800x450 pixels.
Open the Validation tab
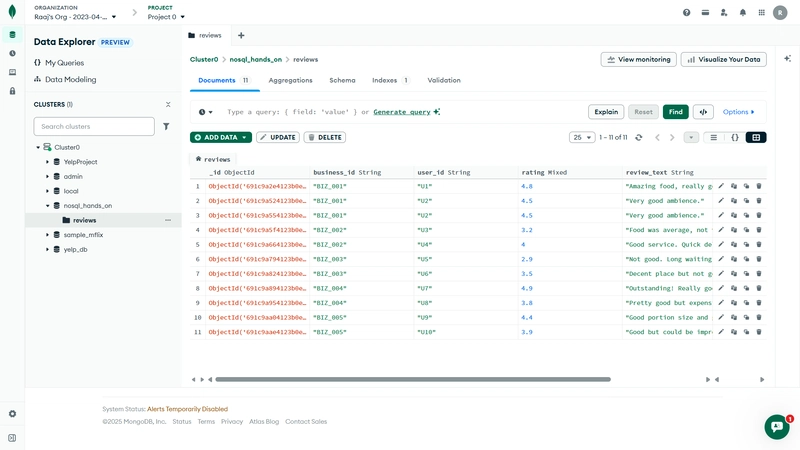point(444,81)
